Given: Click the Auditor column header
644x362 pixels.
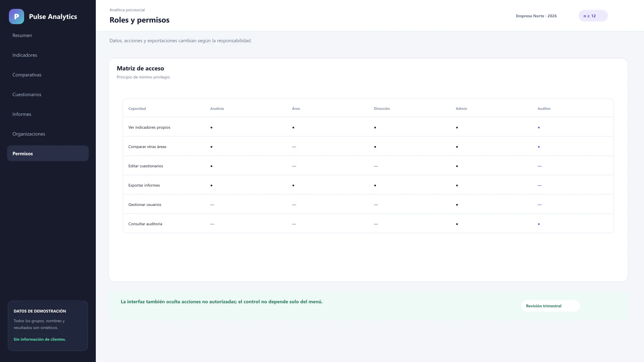Looking at the screenshot, I should 544,109.
